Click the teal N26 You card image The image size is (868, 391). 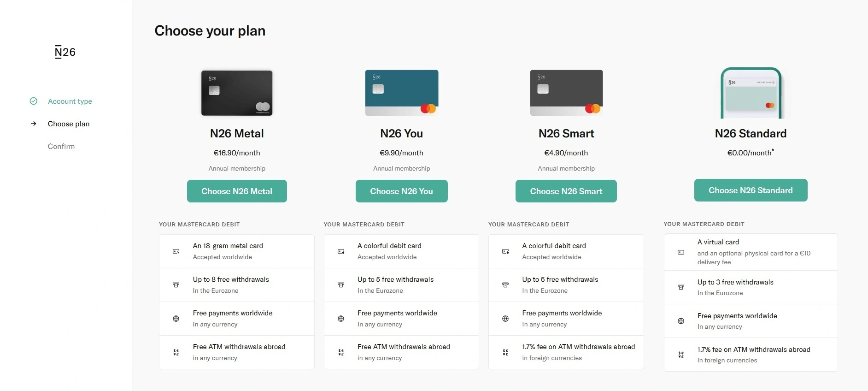pyautogui.click(x=401, y=93)
